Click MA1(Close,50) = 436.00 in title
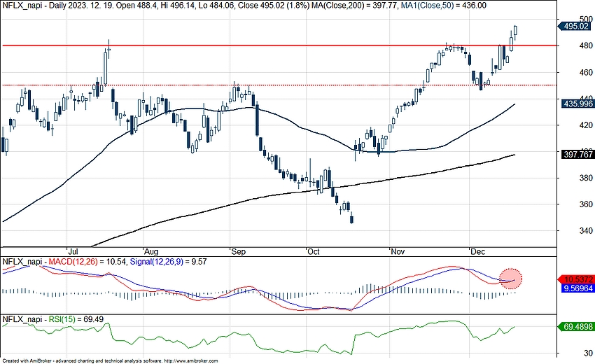This screenshot has height=364, width=595. [x=444, y=6]
